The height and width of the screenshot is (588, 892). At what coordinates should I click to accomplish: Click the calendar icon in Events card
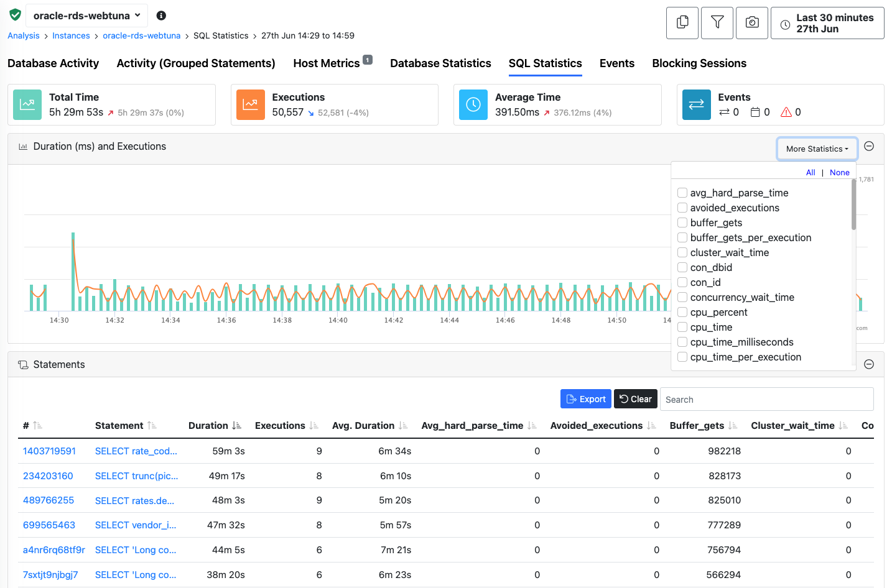coord(755,113)
